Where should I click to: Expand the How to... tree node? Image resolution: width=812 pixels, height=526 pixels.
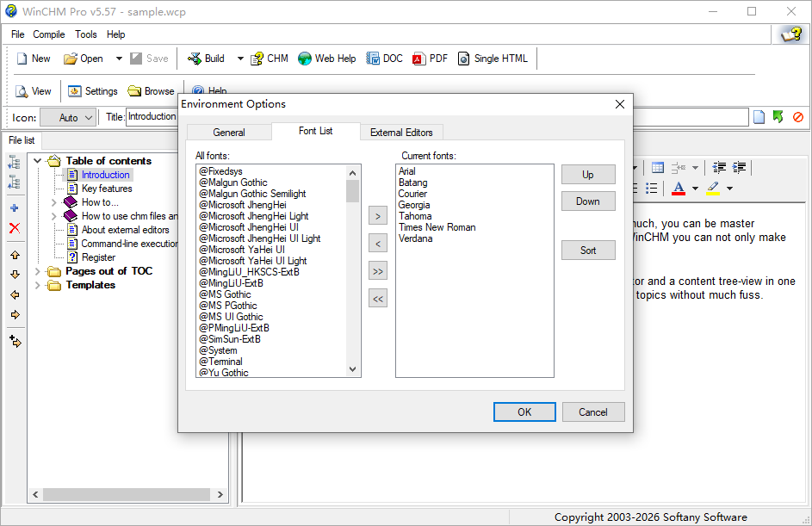pyautogui.click(x=54, y=202)
